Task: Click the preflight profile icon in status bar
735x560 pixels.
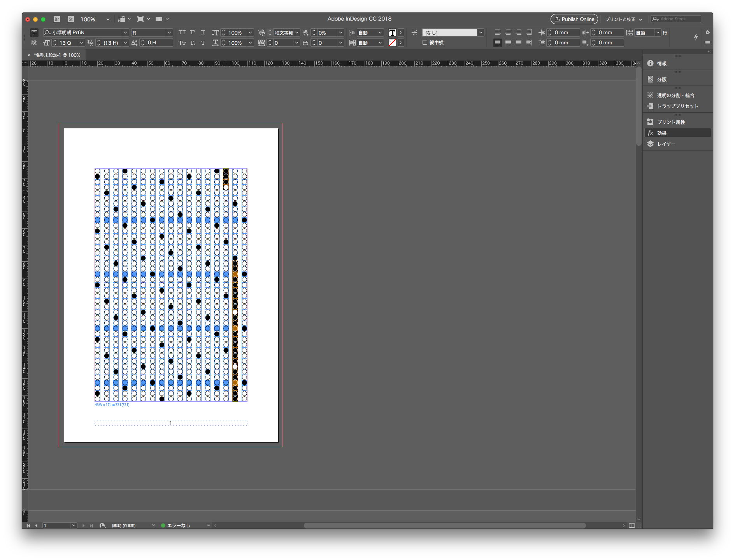Action: coord(102,525)
